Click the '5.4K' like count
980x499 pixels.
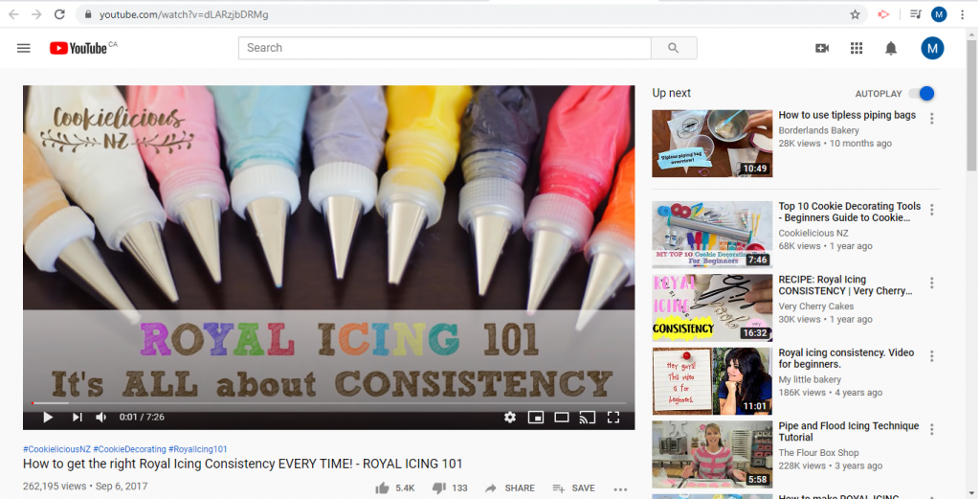405,488
